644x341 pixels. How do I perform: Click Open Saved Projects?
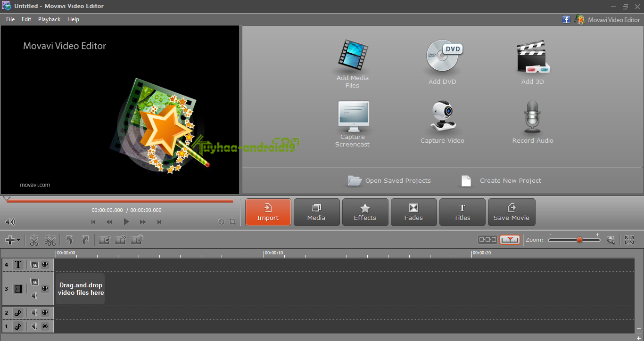[x=389, y=180]
